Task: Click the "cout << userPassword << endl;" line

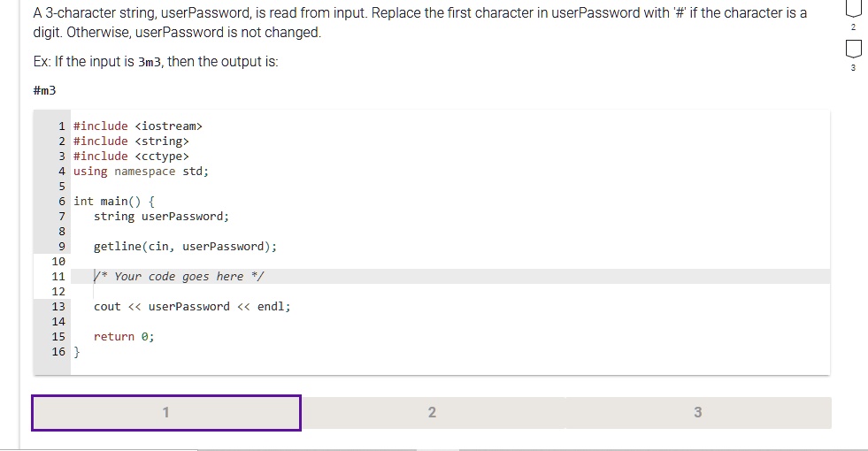Action: pos(192,307)
